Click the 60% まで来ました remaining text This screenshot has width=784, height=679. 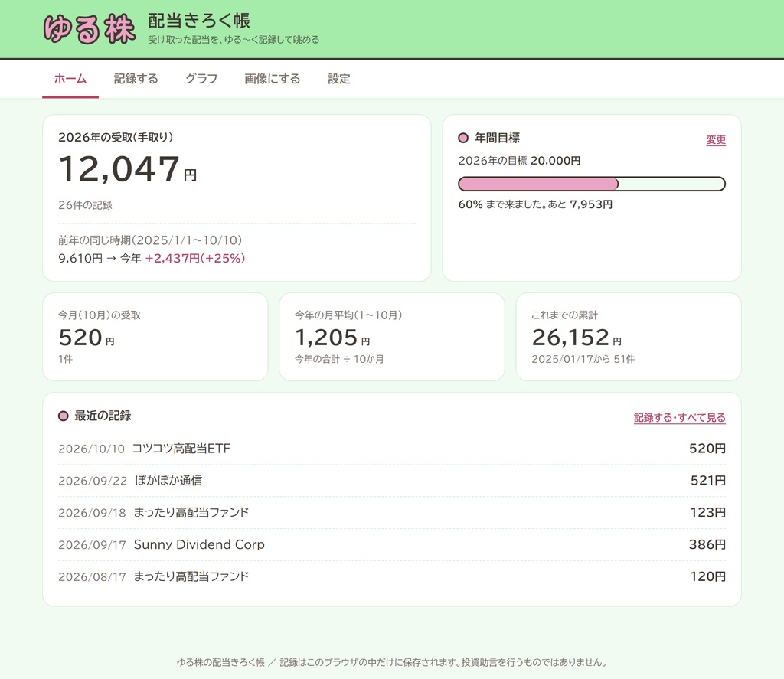point(535,204)
